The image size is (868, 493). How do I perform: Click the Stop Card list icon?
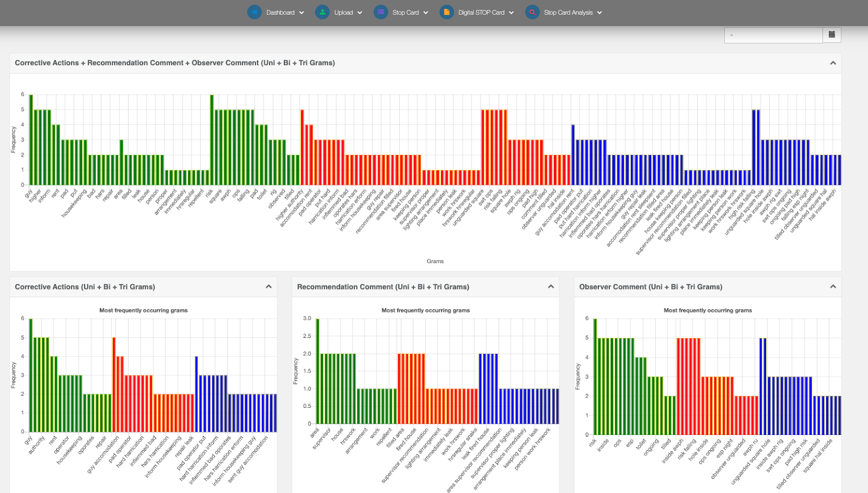coord(381,12)
